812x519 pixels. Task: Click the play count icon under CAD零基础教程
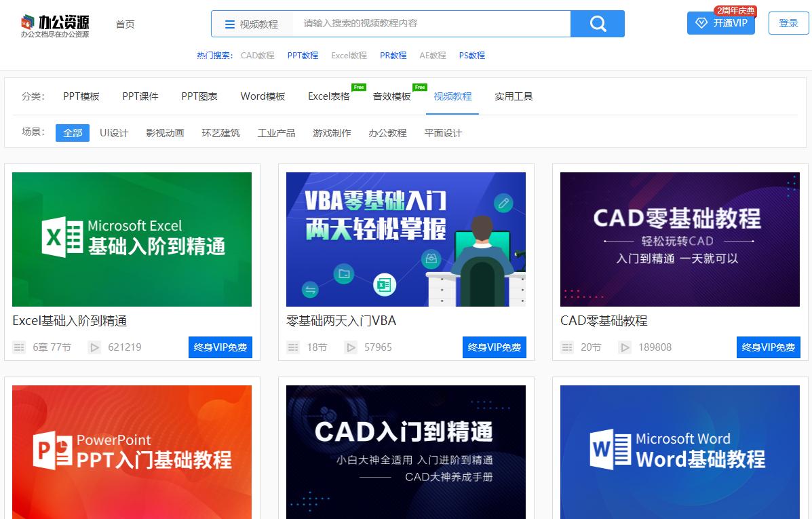(x=625, y=347)
